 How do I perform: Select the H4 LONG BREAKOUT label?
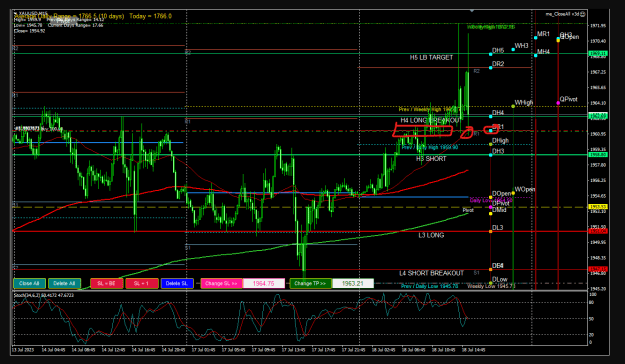(430, 120)
